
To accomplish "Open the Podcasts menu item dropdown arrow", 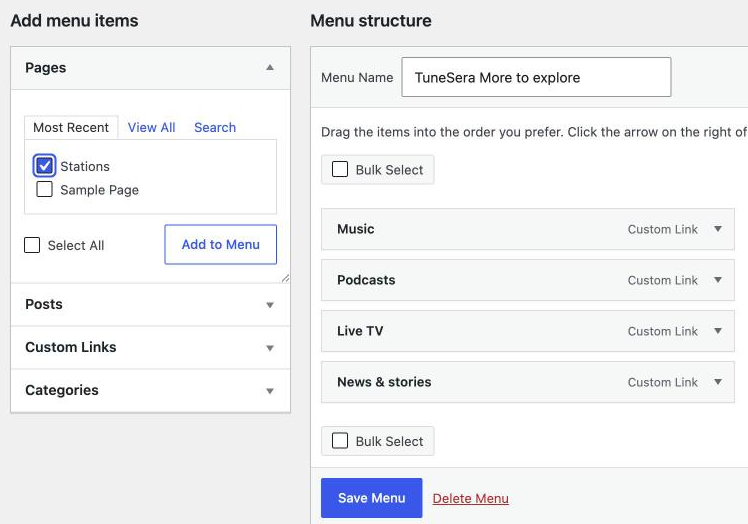I will point(718,280).
